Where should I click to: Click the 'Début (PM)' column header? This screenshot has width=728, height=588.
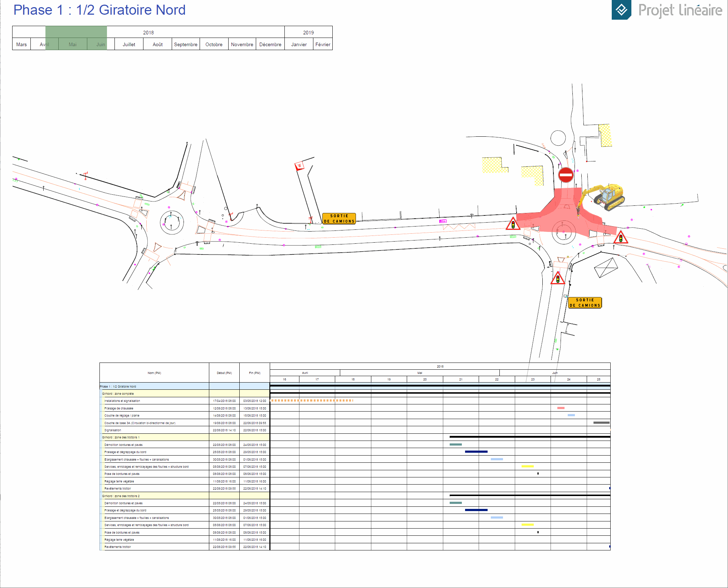(224, 373)
